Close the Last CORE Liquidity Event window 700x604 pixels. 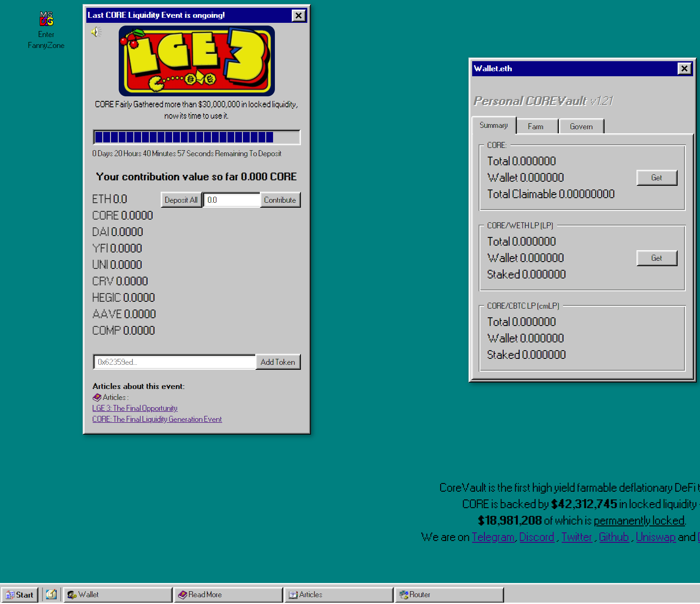tap(299, 16)
